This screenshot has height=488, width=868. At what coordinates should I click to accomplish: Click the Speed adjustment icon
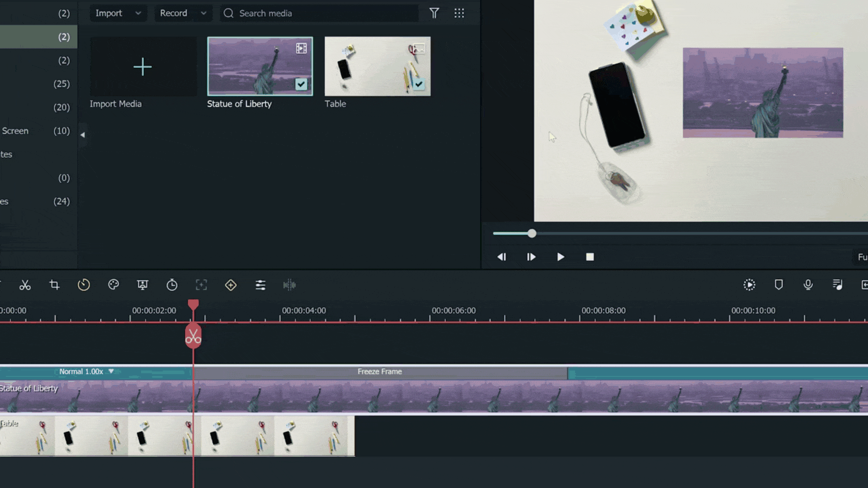point(172,285)
